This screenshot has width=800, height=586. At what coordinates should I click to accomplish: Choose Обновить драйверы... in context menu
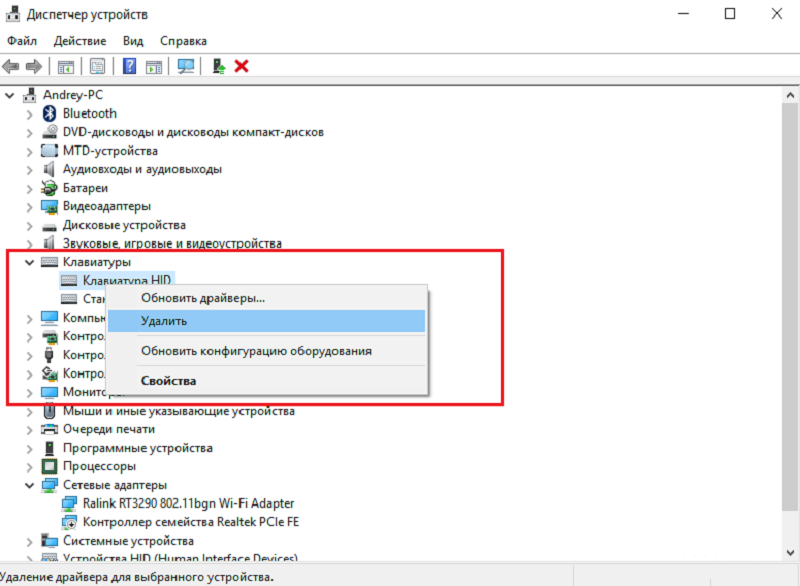(x=266, y=298)
